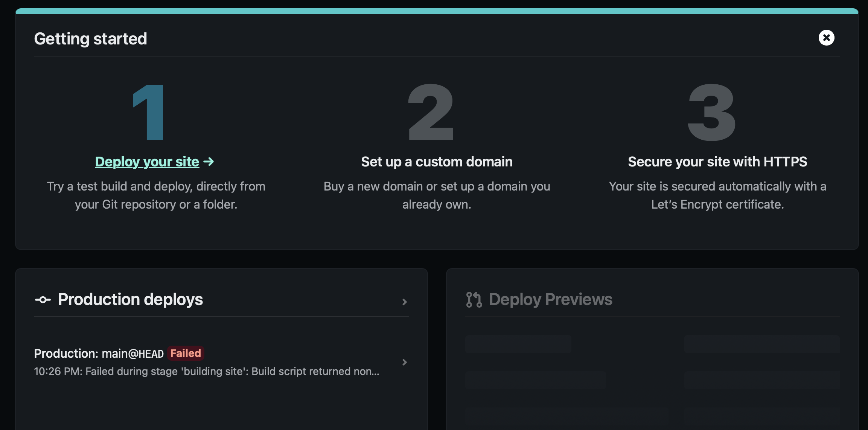Open the Production: main@HEAD deploy entry

(x=99, y=354)
